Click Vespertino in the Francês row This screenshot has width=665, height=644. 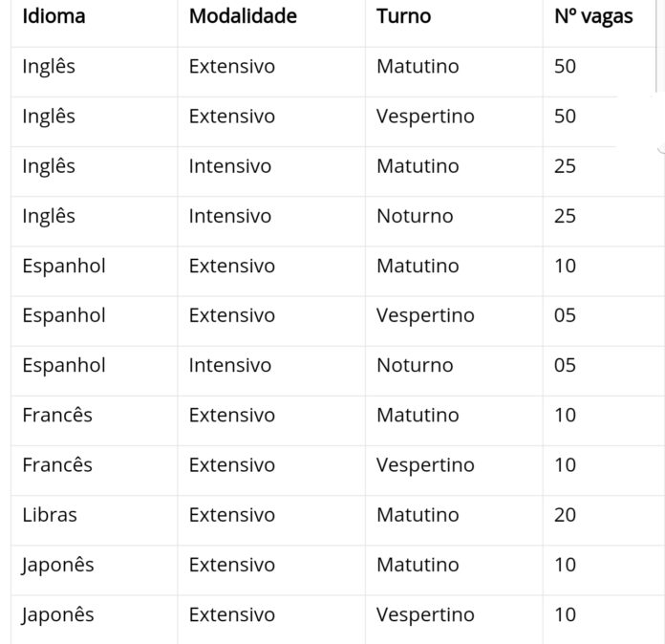pos(425,465)
